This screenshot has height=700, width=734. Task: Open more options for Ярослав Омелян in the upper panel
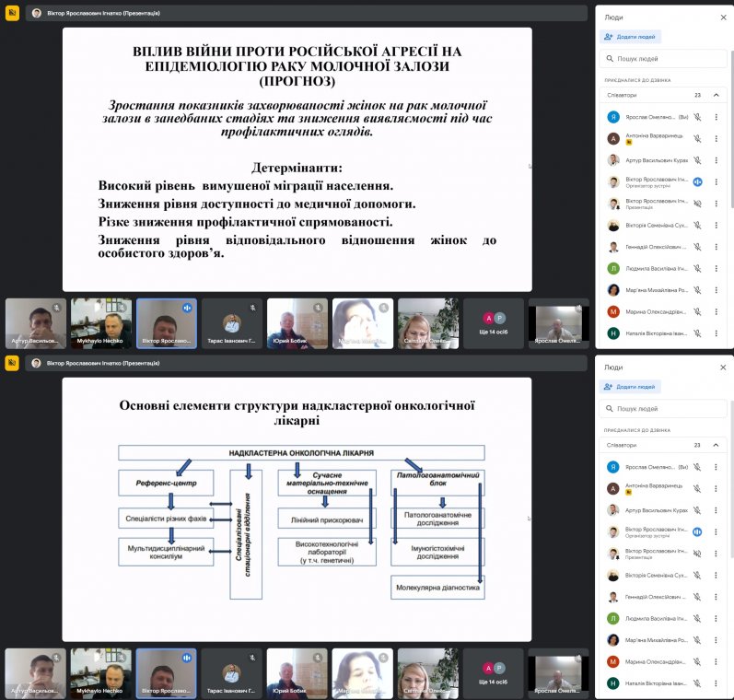click(716, 117)
